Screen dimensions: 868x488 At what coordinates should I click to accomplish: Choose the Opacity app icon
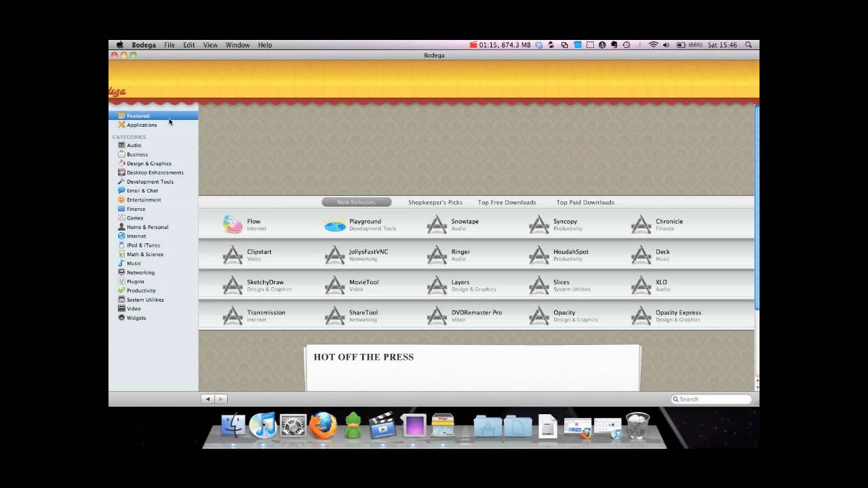pos(539,316)
